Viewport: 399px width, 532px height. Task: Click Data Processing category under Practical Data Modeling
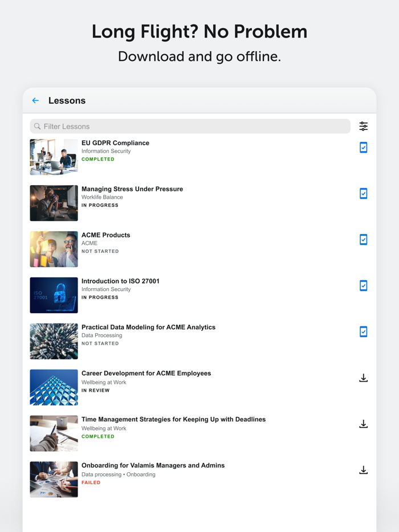(x=102, y=335)
